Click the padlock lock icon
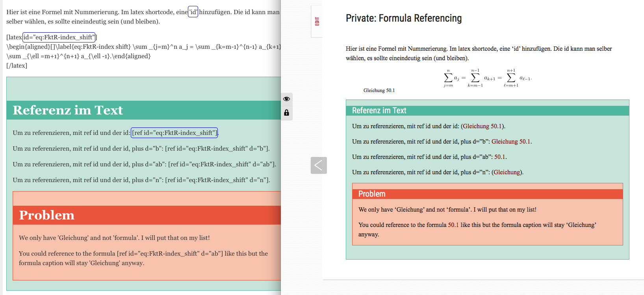The width and height of the screenshot is (644, 295). click(x=286, y=113)
